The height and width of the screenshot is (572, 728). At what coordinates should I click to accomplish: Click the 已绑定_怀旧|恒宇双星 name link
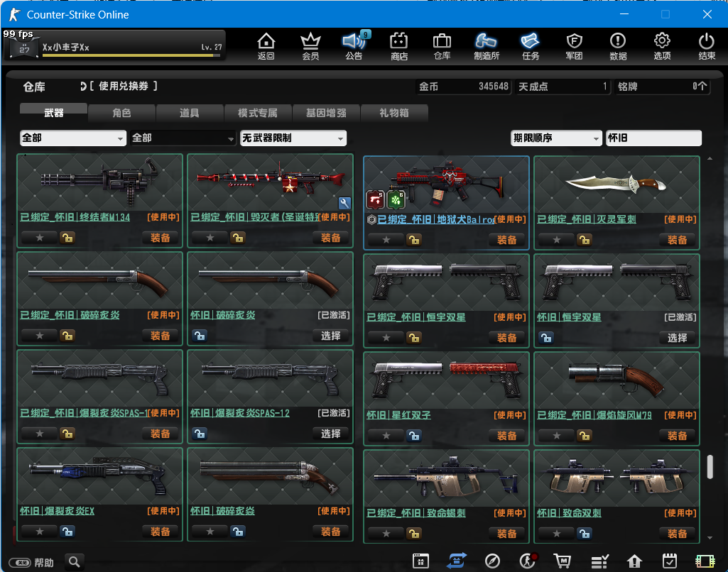pyautogui.click(x=416, y=317)
